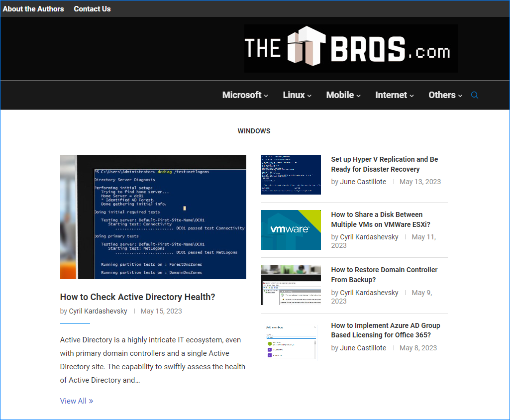Click the excerpt starting 'Active Directory is a highly intricate'
The width and height of the screenshot is (510, 420).
153,360
